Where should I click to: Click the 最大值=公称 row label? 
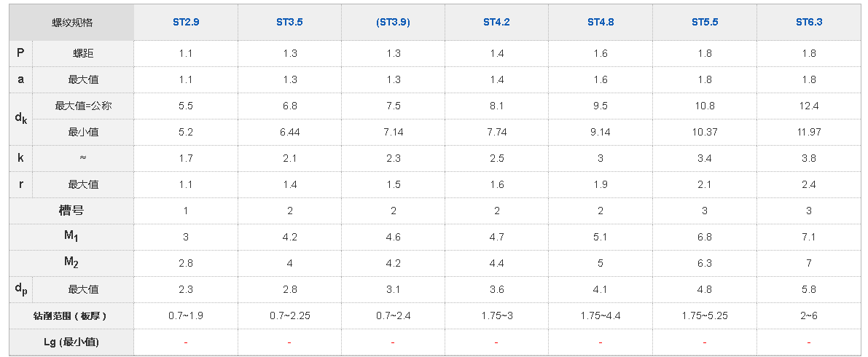(83, 106)
